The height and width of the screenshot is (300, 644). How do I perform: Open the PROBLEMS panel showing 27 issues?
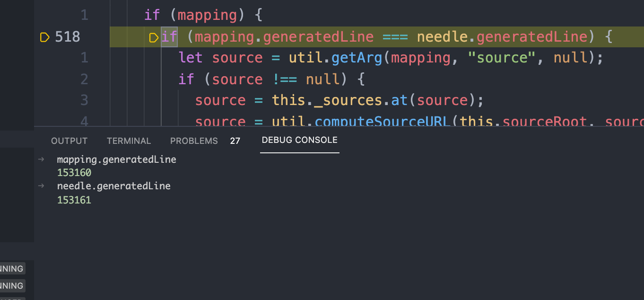click(x=194, y=141)
